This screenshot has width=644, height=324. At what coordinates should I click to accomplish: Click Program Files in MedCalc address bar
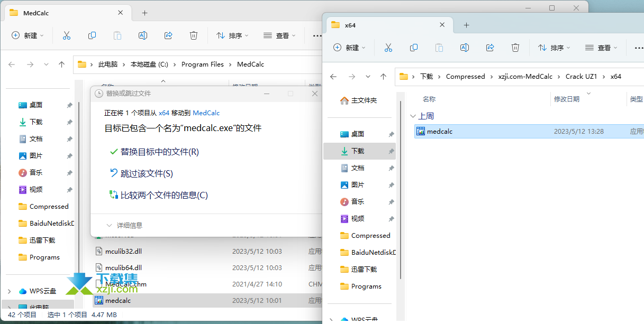point(203,64)
